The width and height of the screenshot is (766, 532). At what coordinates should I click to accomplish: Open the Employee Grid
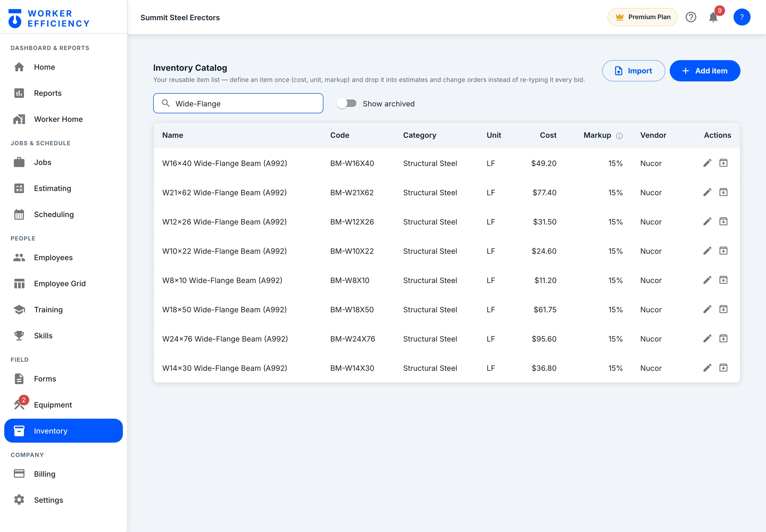pyautogui.click(x=63, y=283)
